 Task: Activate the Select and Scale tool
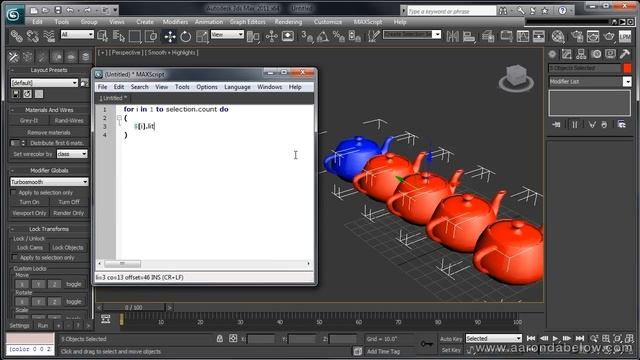pos(202,36)
